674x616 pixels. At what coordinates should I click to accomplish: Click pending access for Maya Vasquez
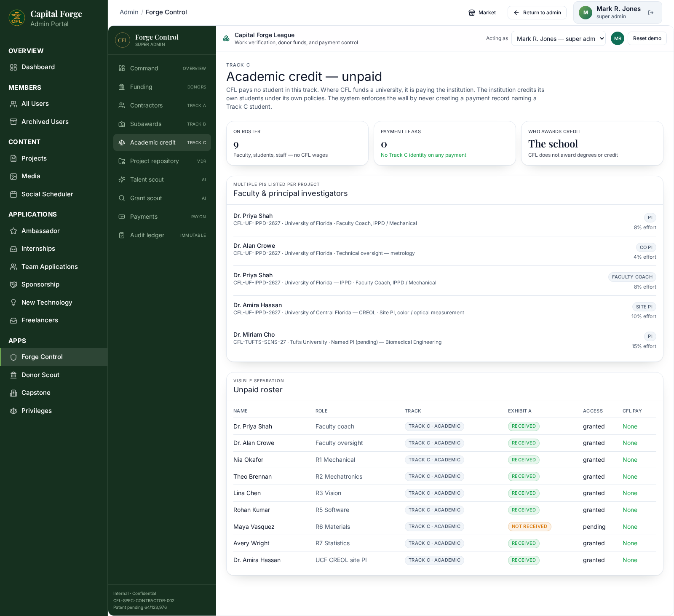pos(594,527)
